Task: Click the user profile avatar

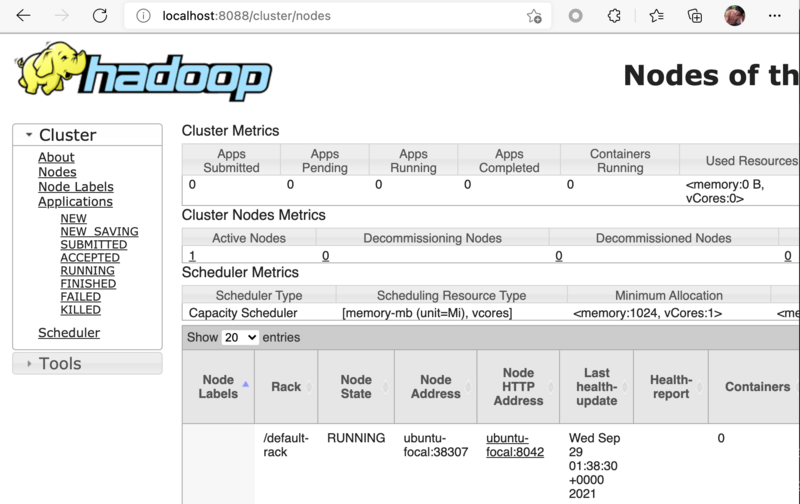Action: pos(734,16)
